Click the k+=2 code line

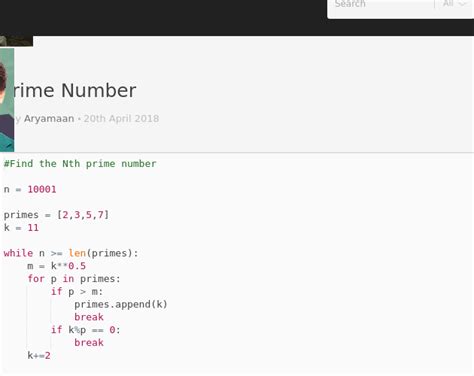pyautogui.click(x=39, y=355)
